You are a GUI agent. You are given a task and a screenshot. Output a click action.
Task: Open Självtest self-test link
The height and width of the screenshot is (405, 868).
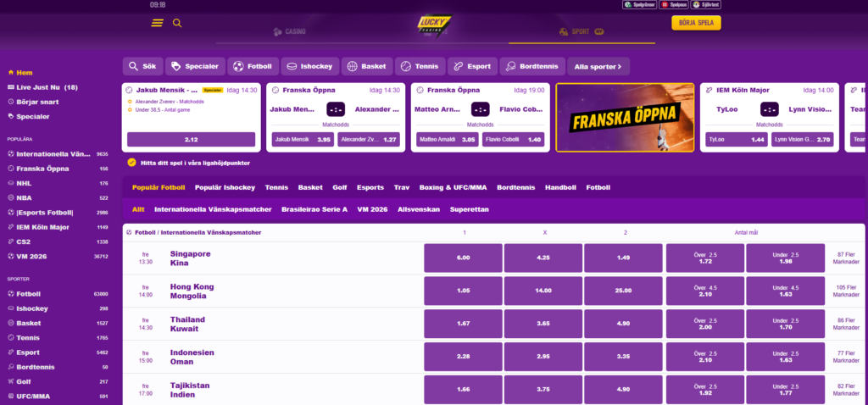[x=706, y=4]
